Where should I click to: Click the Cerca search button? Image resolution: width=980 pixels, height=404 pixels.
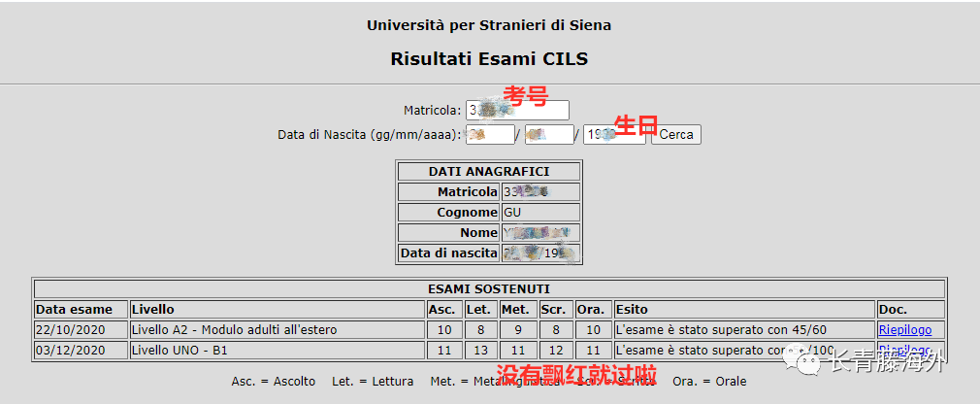coord(676,134)
